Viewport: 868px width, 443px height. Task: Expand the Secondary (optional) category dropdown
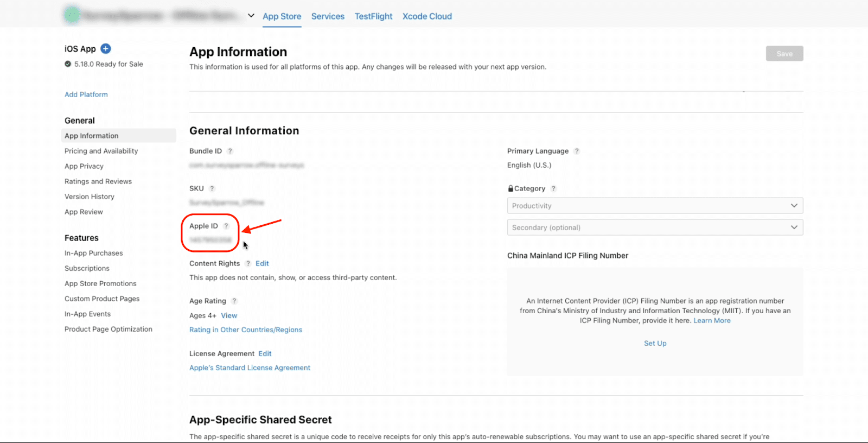coord(655,227)
